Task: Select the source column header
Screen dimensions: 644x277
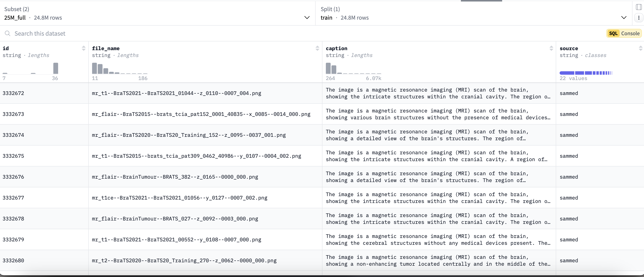Action: (569, 48)
